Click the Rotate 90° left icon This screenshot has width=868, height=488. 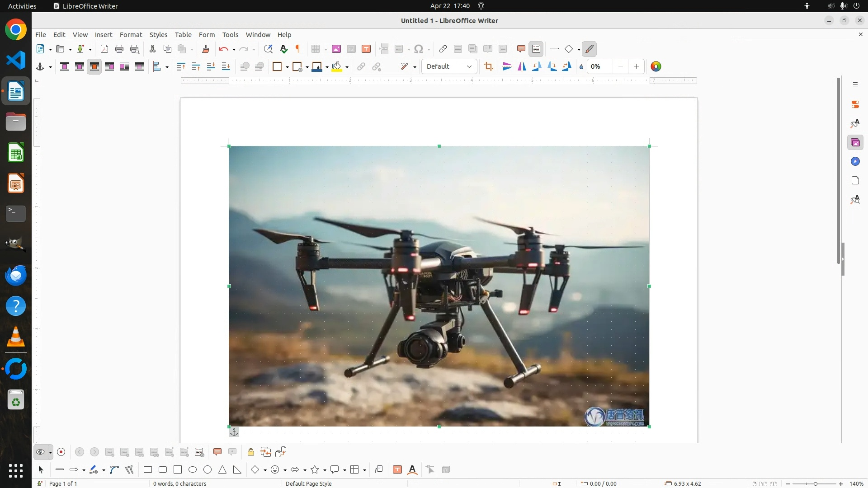point(537,66)
